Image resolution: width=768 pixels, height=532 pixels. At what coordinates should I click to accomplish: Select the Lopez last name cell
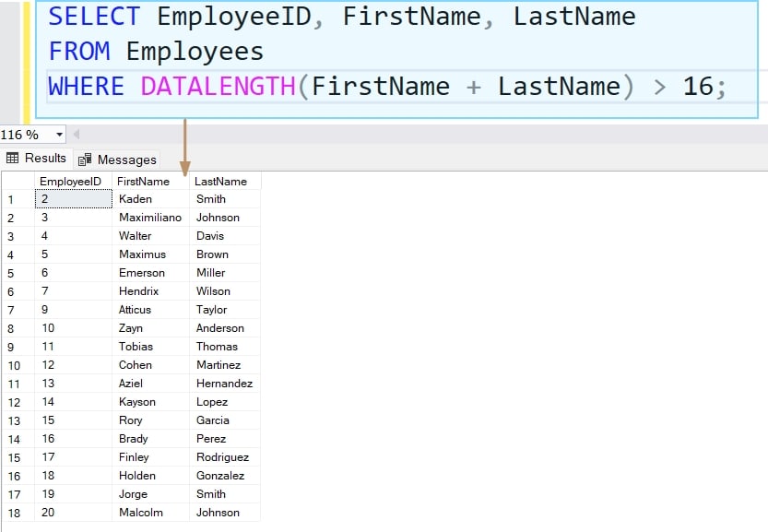(225, 402)
